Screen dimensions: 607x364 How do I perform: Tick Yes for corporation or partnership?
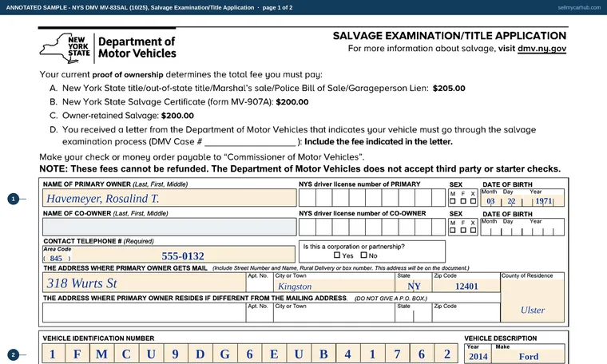[337, 255]
